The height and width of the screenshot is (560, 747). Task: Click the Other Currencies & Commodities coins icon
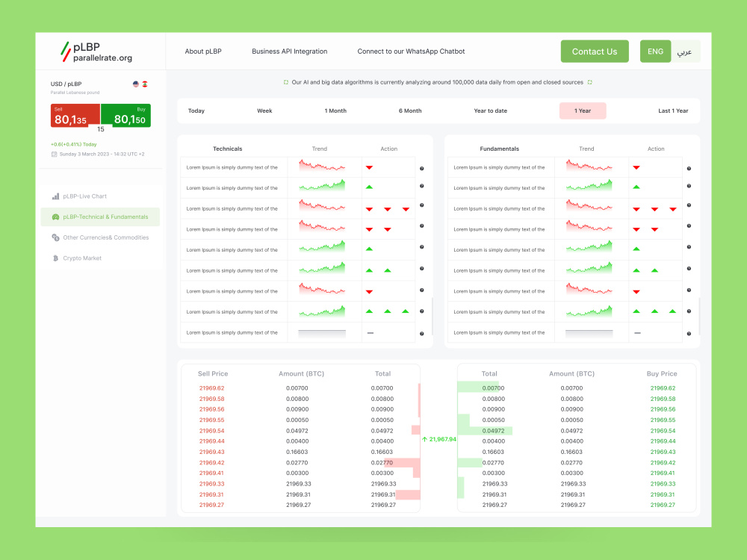tap(56, 237)
